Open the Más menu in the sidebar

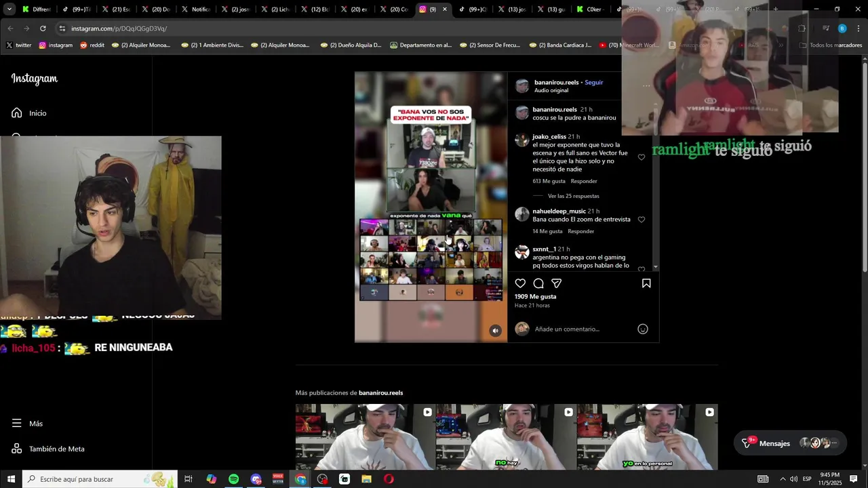point(27,424)
